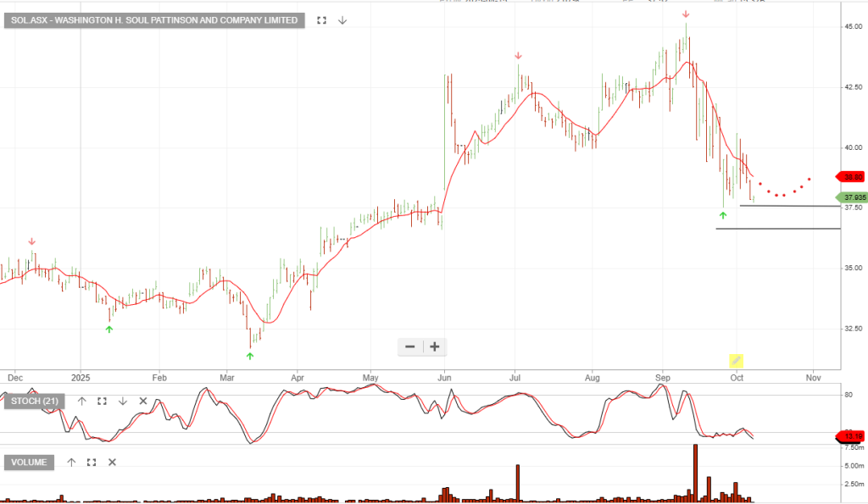Zoom out using the minus button
Image resolution: width=868 pixels, height=504 pixels.
(410, 346)
